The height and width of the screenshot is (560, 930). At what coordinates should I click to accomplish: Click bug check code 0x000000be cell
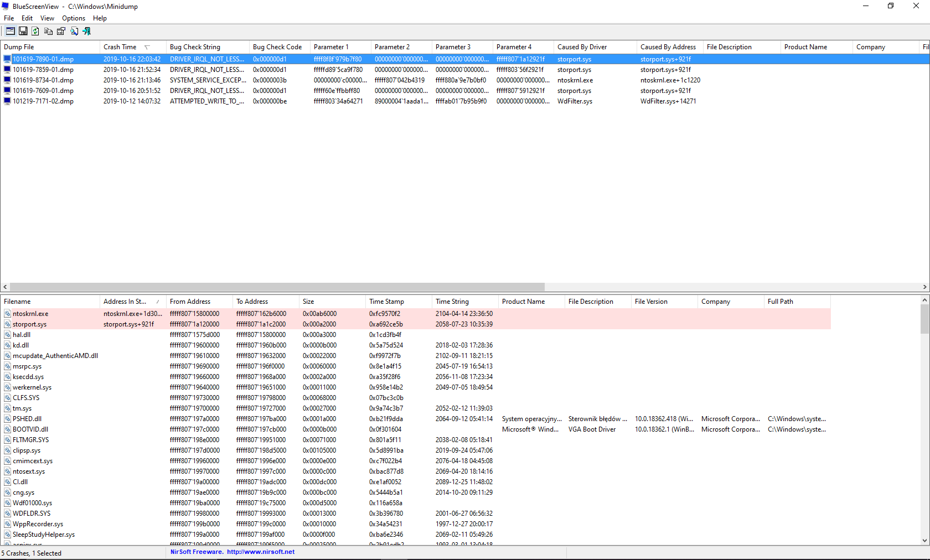270,101
